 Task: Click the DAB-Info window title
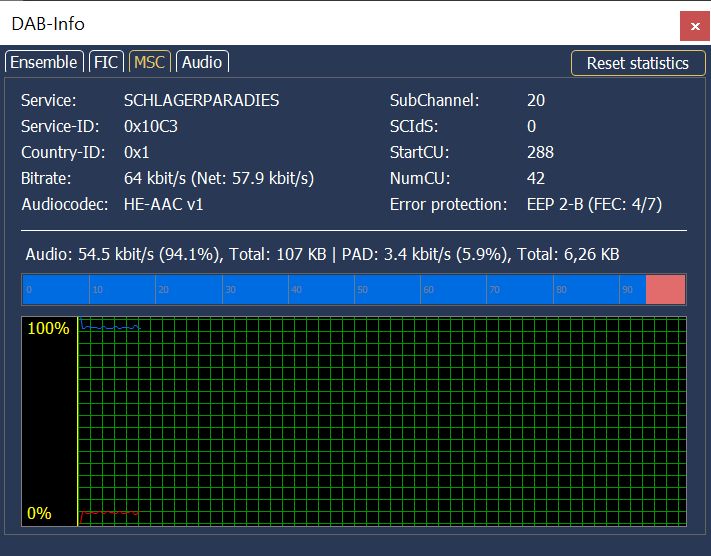click(48, 22)
